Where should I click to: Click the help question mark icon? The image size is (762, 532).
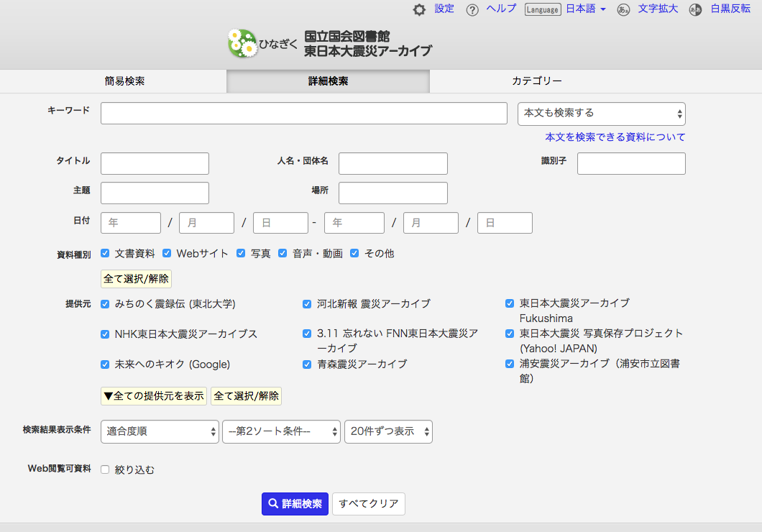(472, 10)
